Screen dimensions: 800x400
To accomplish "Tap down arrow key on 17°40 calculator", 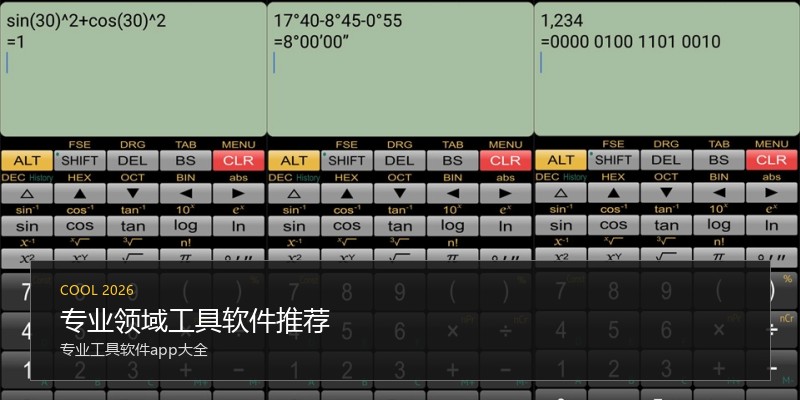I will (x=399, y=193).
